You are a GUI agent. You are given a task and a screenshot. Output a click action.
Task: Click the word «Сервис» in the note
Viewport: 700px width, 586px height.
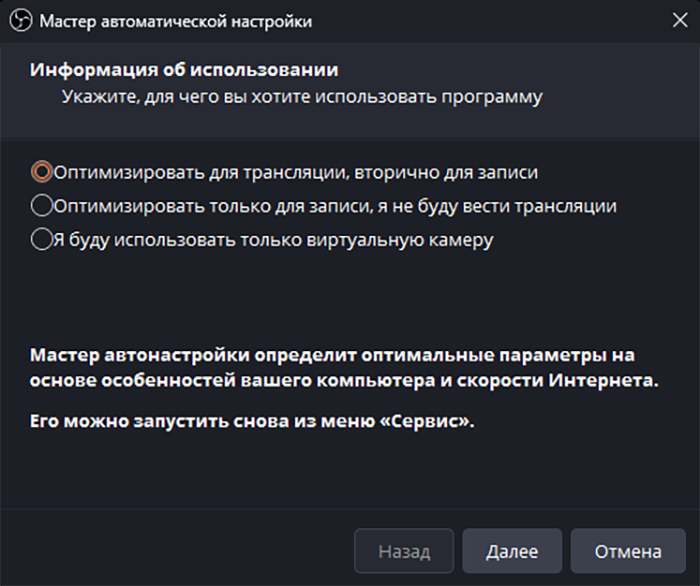(x=431, y=421)
